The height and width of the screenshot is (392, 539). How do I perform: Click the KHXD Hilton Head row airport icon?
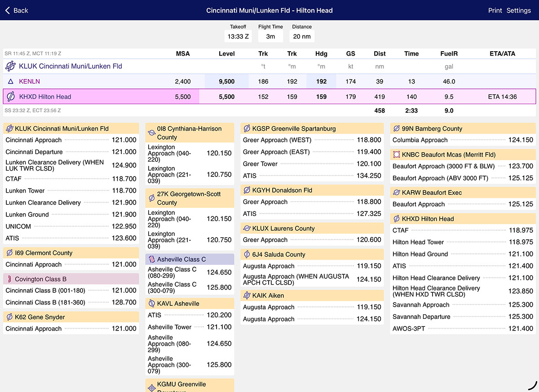[x=11, y=97]
